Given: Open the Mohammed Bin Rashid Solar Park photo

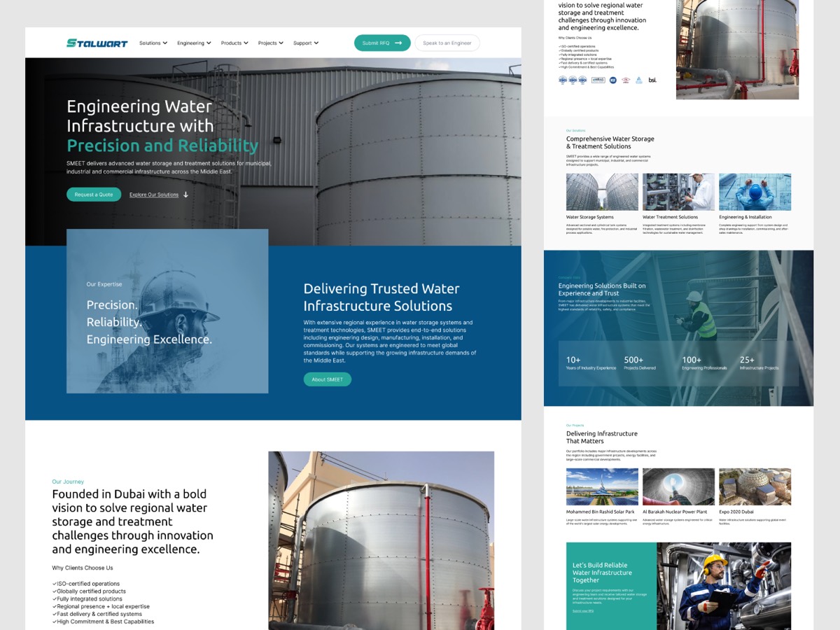Looking at the screenshot, I should tap(602, 486).
